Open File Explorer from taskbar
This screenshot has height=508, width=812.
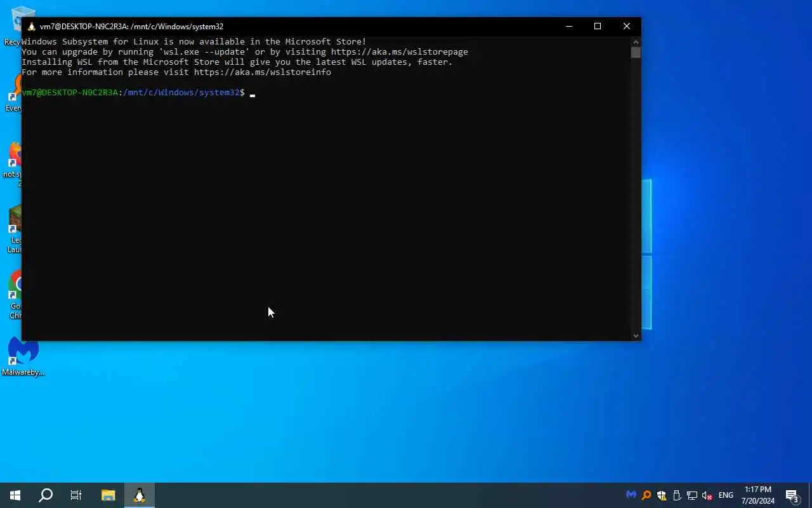point(108,495)
